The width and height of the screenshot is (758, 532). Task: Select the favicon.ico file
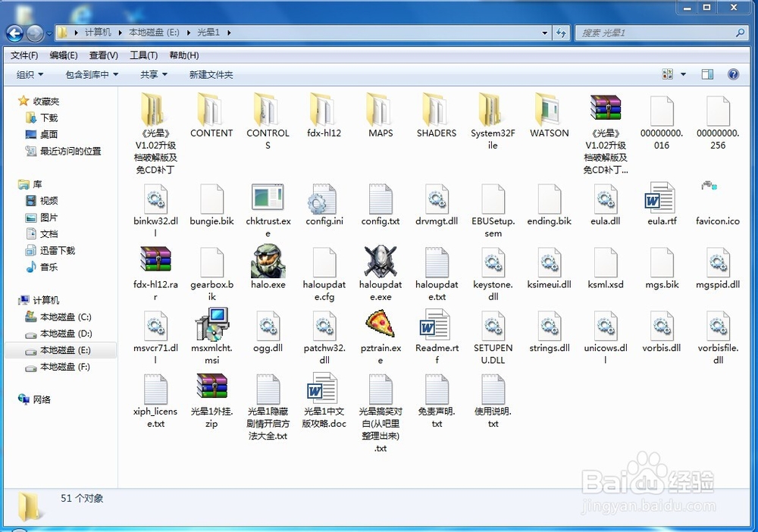point(709,185)
